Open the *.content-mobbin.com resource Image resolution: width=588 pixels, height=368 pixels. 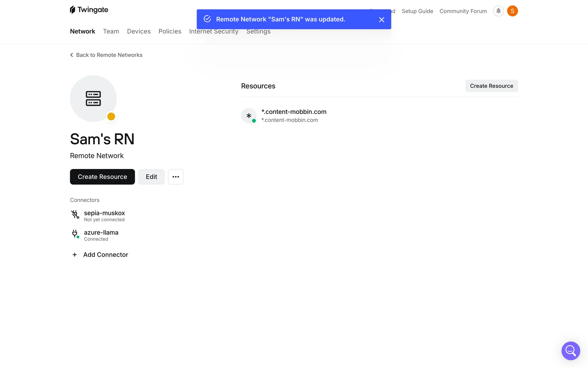coord(294,112)
